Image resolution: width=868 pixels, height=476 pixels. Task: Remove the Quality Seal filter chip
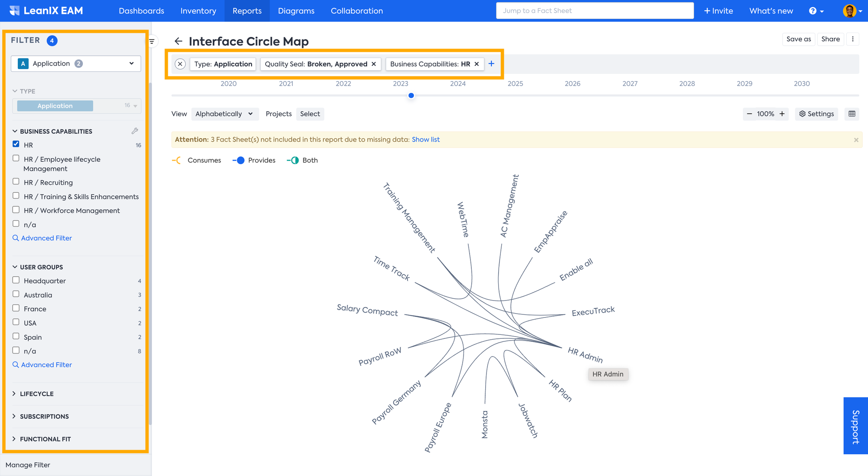point(374,64)
